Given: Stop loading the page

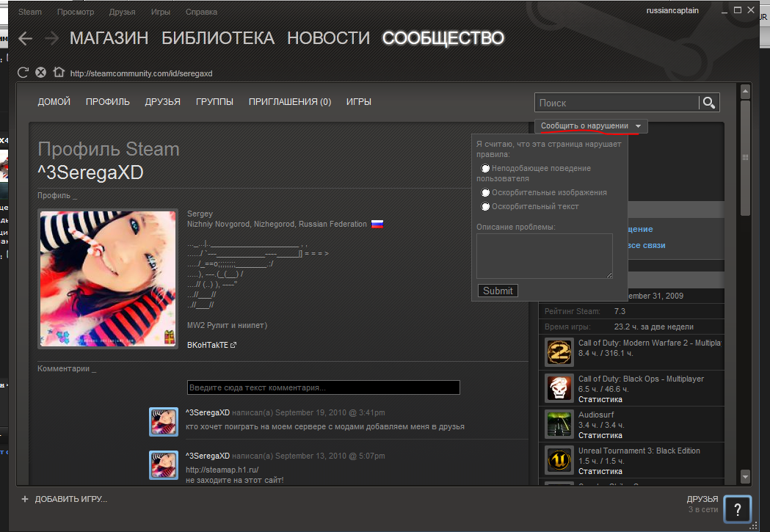Looking at the screenshot, I should click(x=41, y=73).
